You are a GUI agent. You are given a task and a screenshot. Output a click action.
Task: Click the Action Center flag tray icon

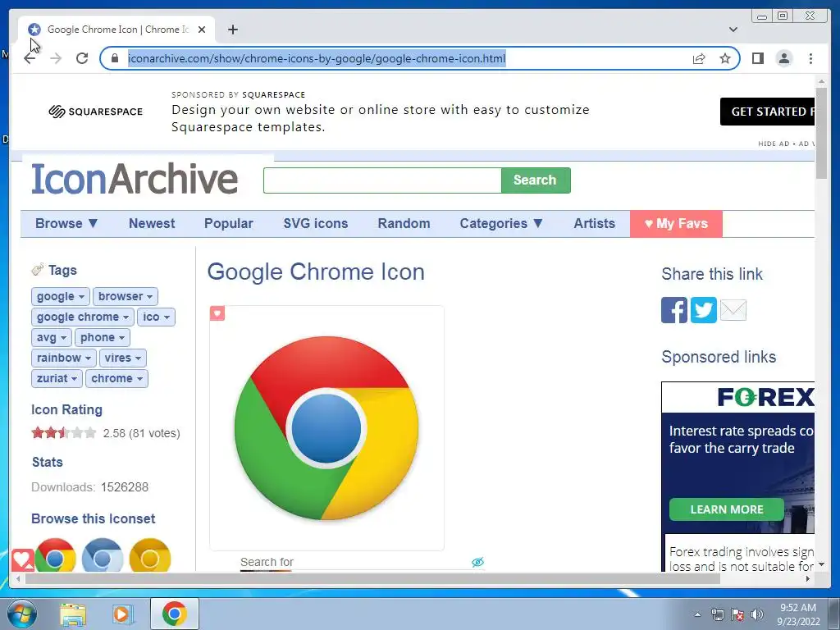[x=737, y=614]
